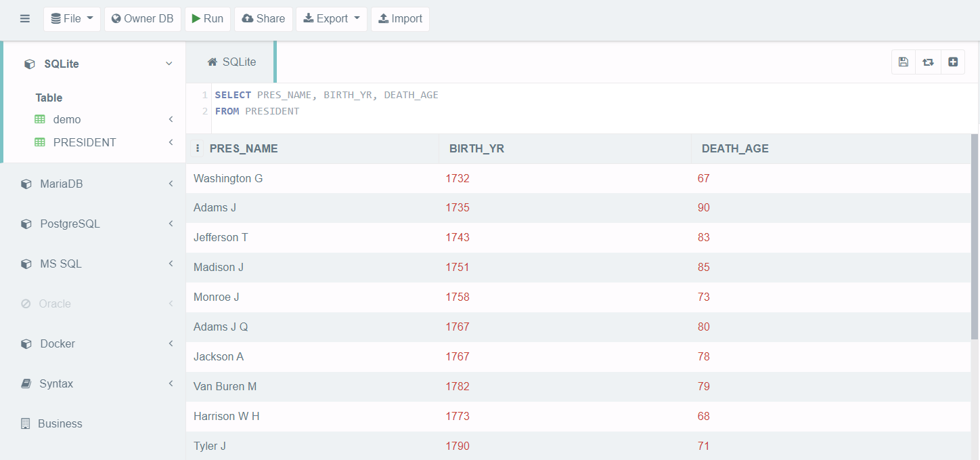Expand the MariaDB chevron
980x460 pixels.
coord(171,184)
